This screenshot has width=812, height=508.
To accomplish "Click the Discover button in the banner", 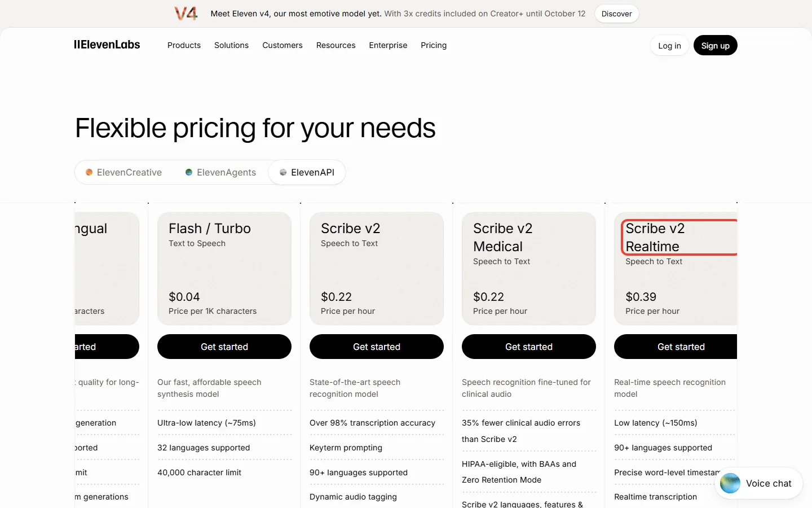I will pos(617,14).
